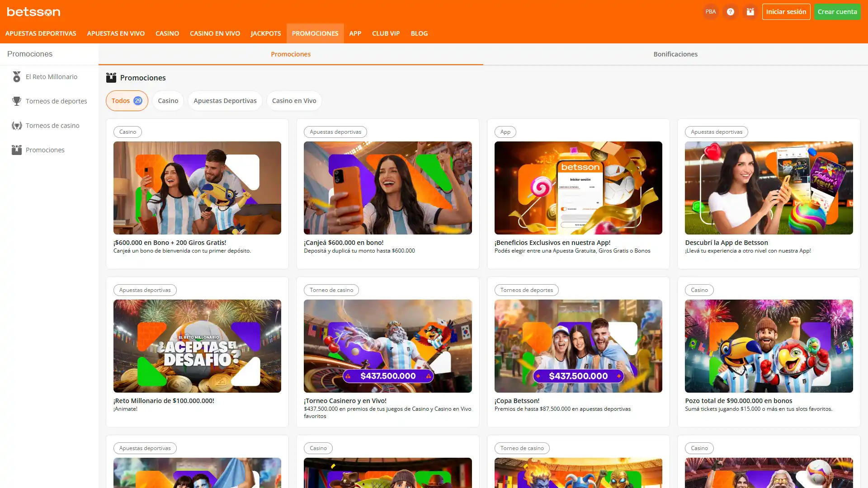Click the gift icon beside sidebar Promociones

(17, 150)
